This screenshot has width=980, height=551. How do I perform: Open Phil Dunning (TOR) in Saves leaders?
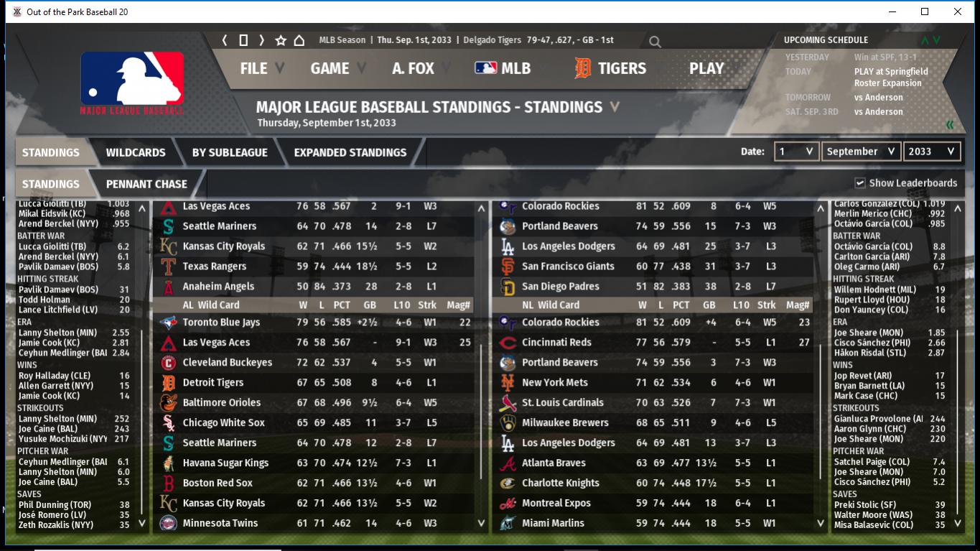(54, 505)
